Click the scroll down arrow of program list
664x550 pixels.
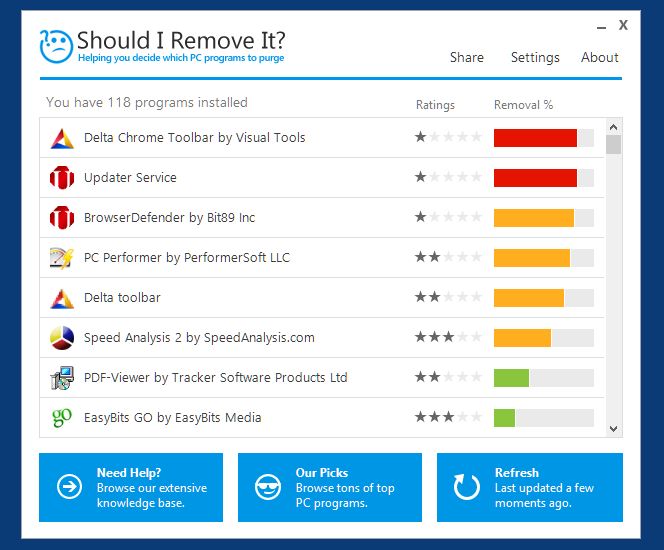click(613, 428)
